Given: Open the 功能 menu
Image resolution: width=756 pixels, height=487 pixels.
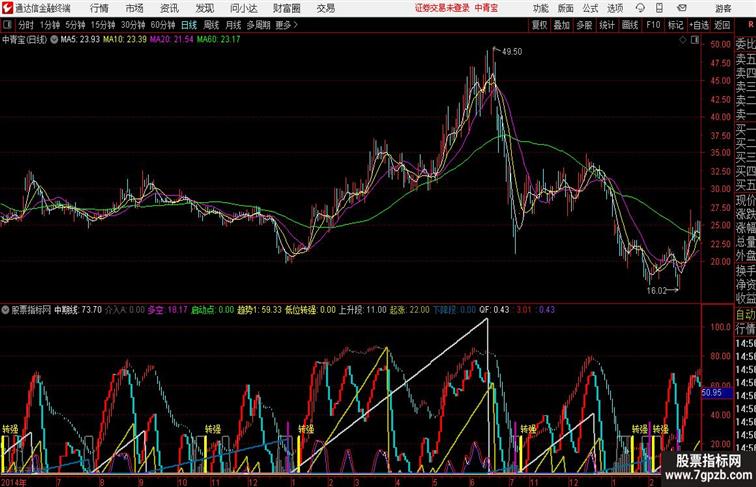Looking at the screenshot, I should pyautogui.click(x=540, y=8).
